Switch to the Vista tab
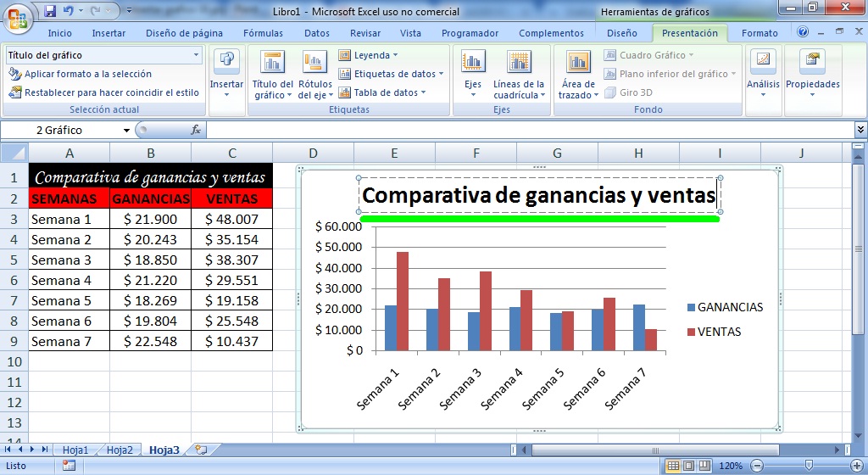Viewport: 868px width, 475px height. click(410, 33)
